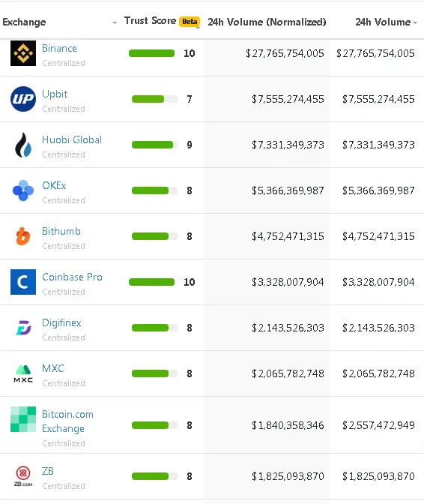Open the Upbit exchange link
Image resolution: width=424 pixels, height=504 pixels.
tap(55, 94)
